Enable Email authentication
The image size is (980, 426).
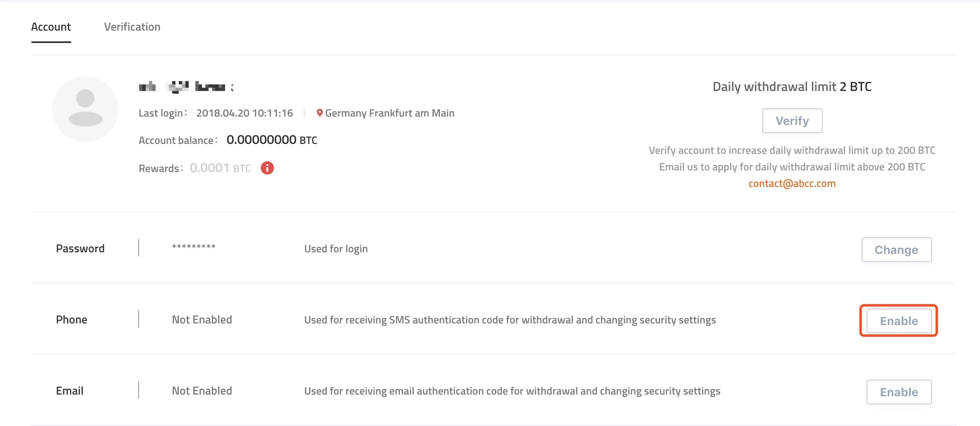point(899,392)
